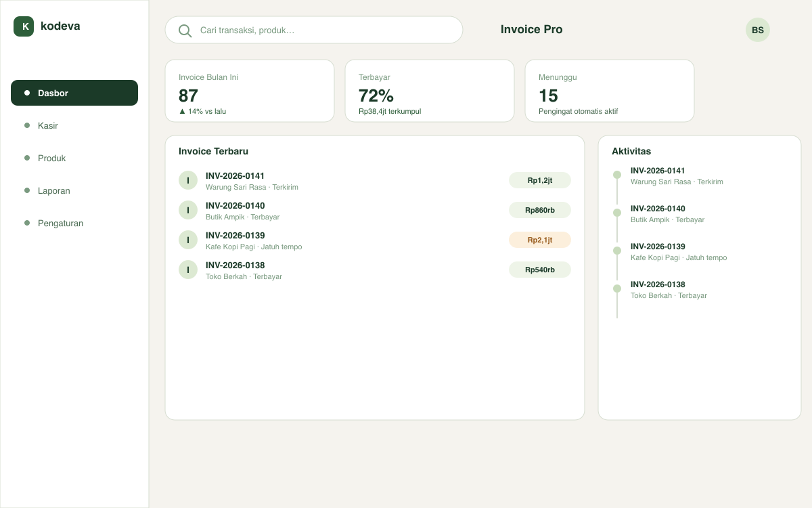Click the avatar icon for INV-2026-0139 row
This screenshot has width=812, height=508.
pos(188,240)
